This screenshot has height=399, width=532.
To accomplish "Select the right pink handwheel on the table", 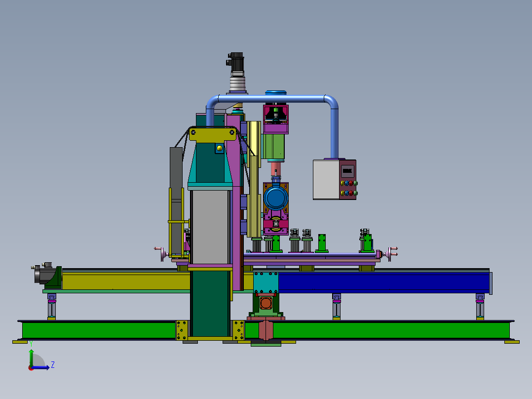I will pos(391,254).
